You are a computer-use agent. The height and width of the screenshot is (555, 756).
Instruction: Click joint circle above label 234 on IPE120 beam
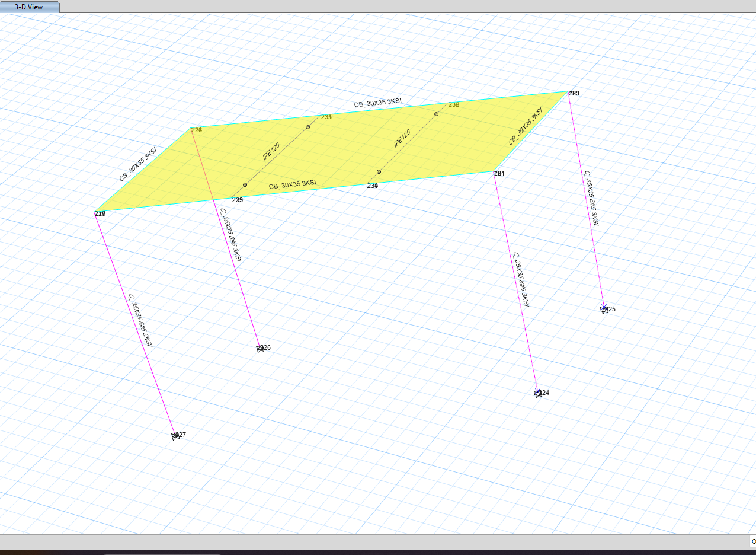(x=379, y=172)
